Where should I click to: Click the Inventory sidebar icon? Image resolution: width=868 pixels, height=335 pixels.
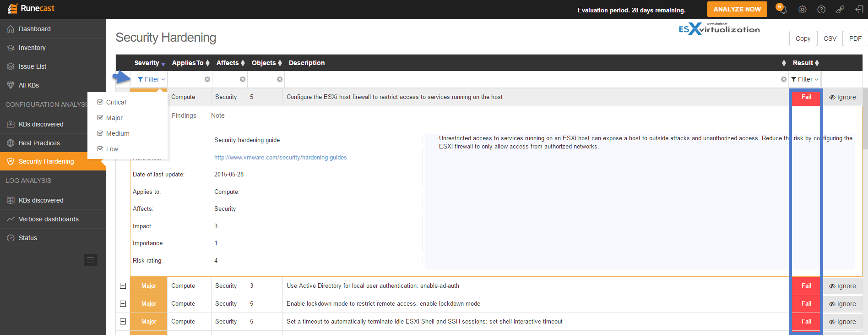click(11, 48)
